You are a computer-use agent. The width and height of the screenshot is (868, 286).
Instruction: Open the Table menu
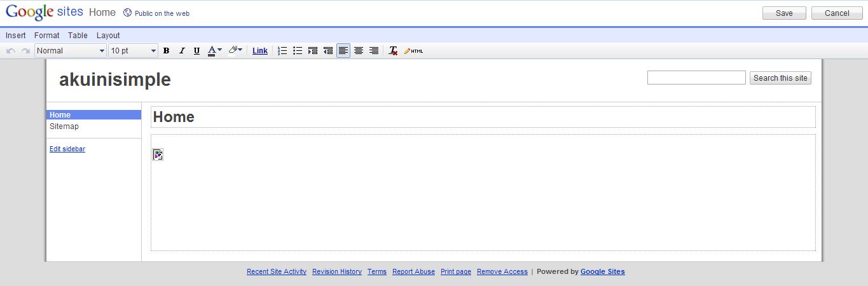pos(78,36)
